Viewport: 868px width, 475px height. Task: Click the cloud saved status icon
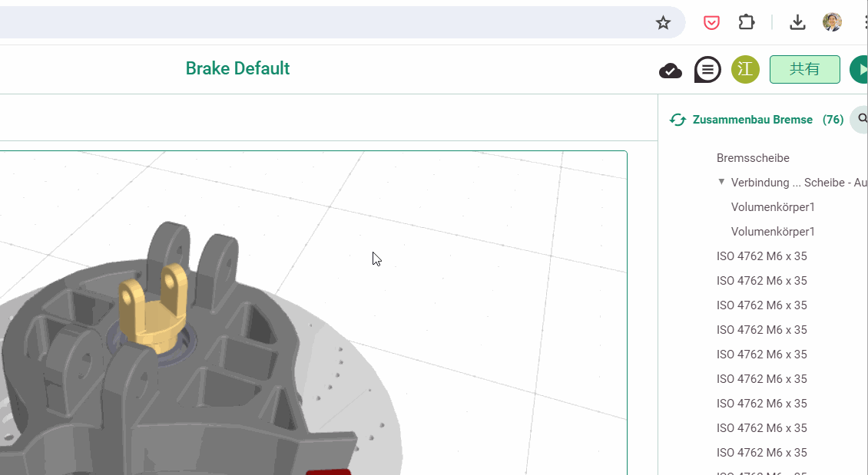point(671,71)
